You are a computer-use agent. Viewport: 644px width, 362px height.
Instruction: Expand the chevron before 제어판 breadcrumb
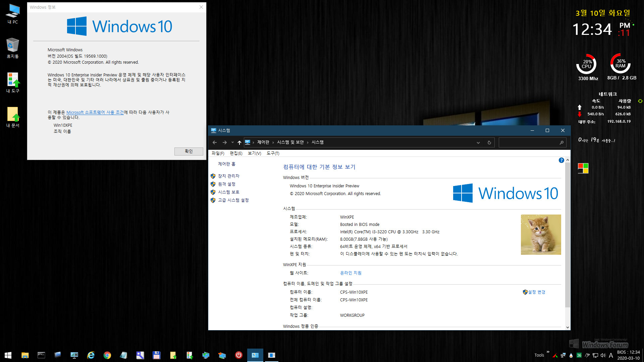(253, 142)
